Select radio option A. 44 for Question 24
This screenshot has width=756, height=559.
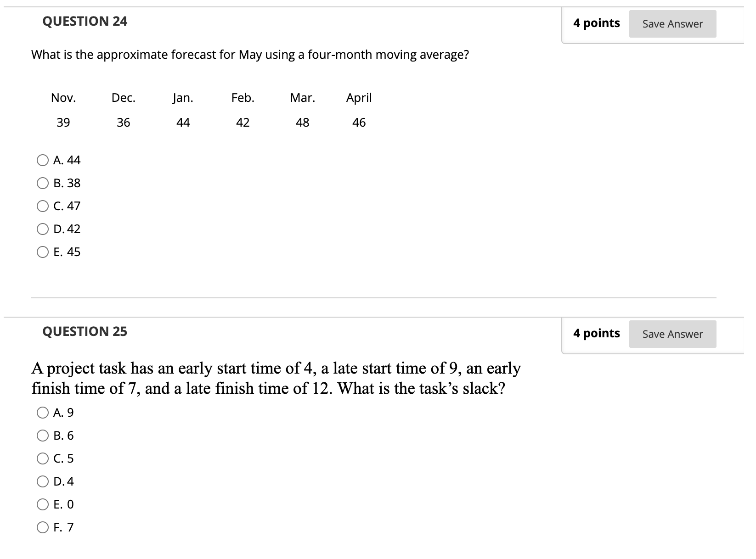pos(42,160)
